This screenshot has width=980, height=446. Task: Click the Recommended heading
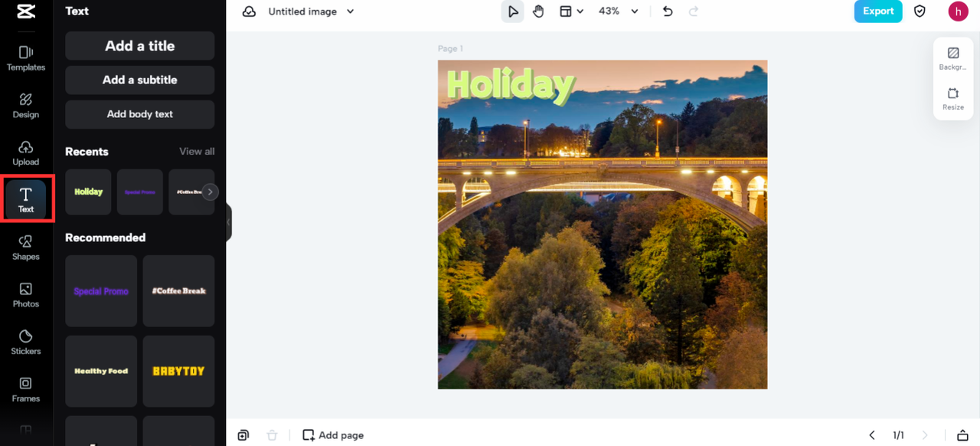coord(105,238)
